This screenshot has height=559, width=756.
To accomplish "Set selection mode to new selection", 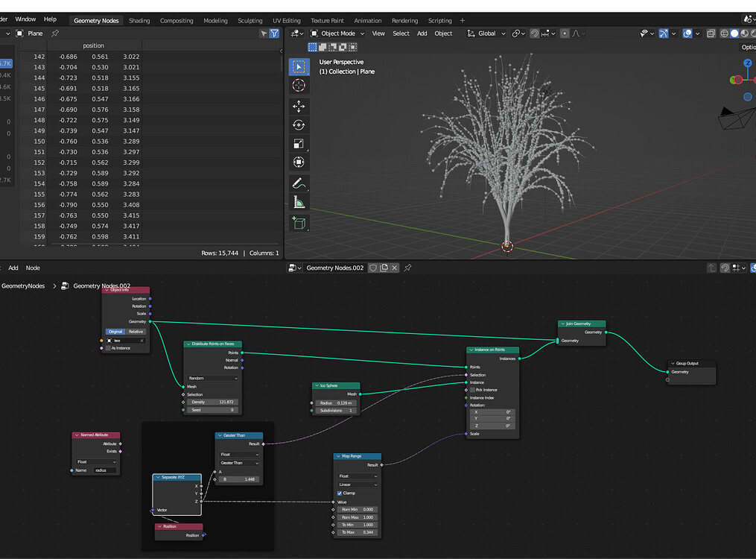I will coord(312,47).
